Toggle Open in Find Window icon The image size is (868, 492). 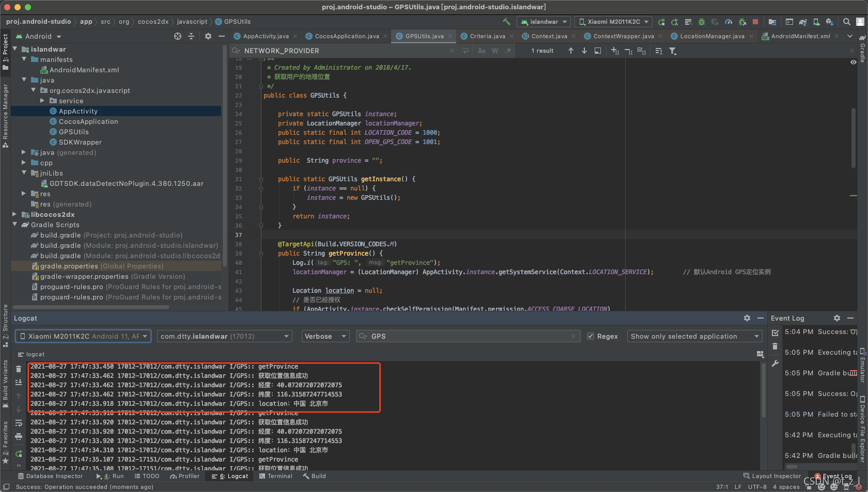(598, 51)
